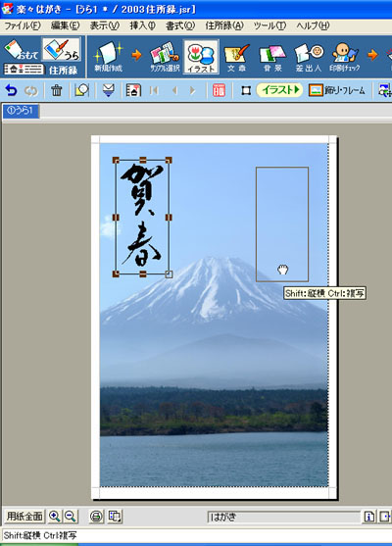Expand the イラスト dropdown button
This screenshot has width=392, height=546.
[279, 90]
